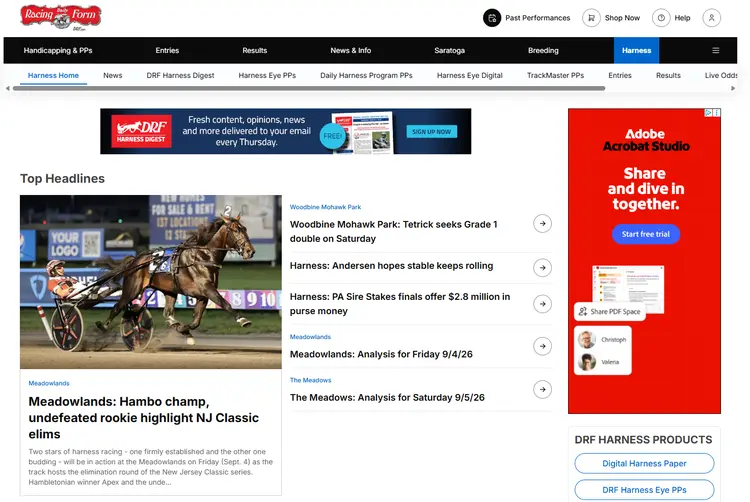750x502 pixels.
Task: Click Sign Up Now on Harness Digest banner
Action: 431,131
